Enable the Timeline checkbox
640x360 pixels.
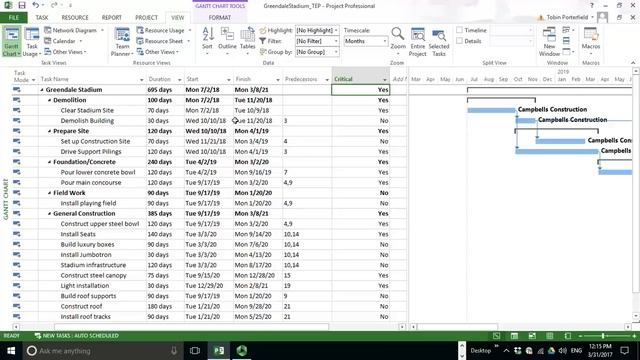point(460,30)
